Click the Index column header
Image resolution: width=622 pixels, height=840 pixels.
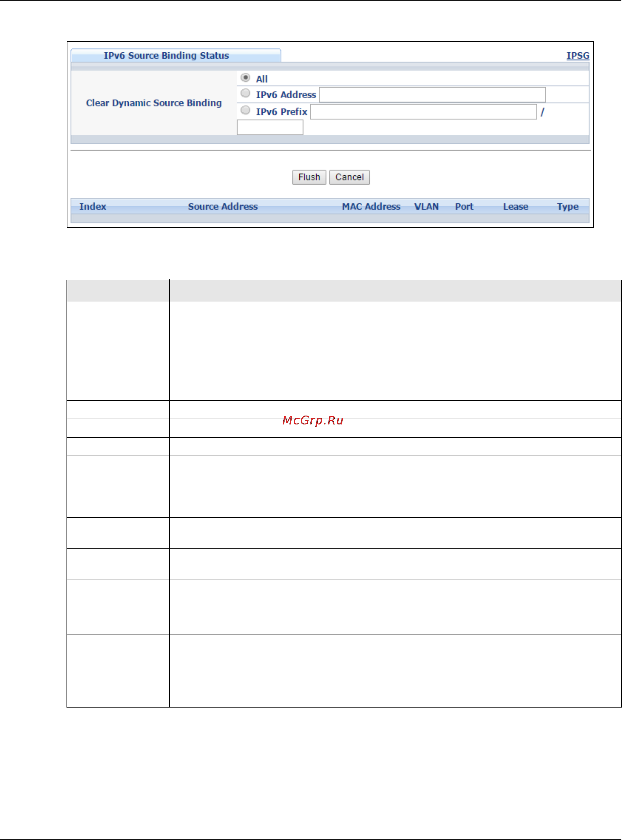(93, 206)
